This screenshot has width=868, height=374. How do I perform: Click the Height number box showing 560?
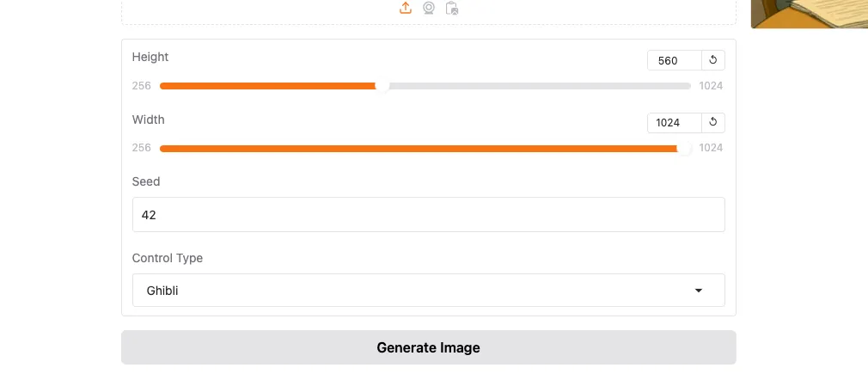[x=674, y=60]
